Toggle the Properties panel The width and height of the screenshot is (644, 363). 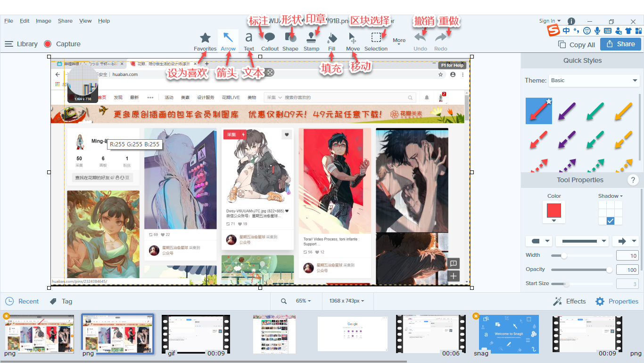click(617, 301)
